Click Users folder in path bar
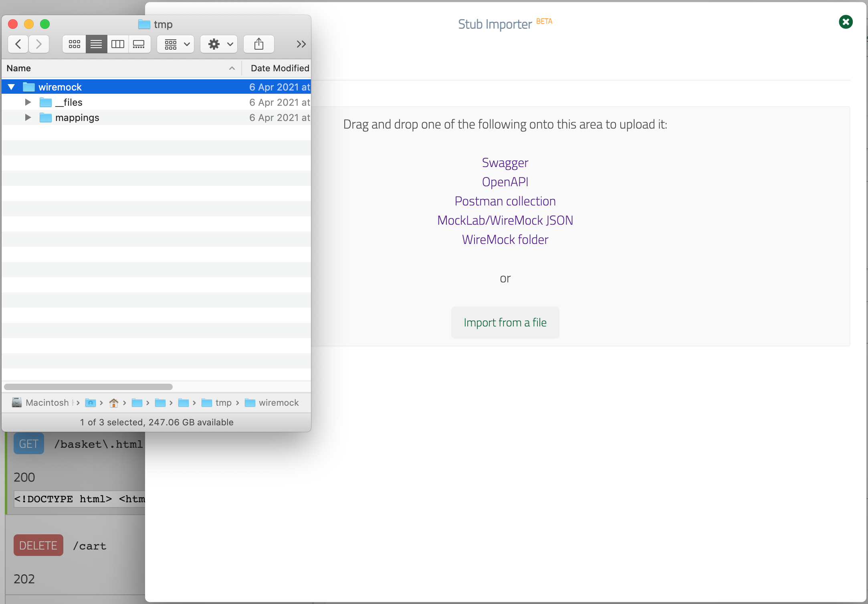Image resolution: width=868 pixels, height=604 pixels. click(x=91, y=403)
